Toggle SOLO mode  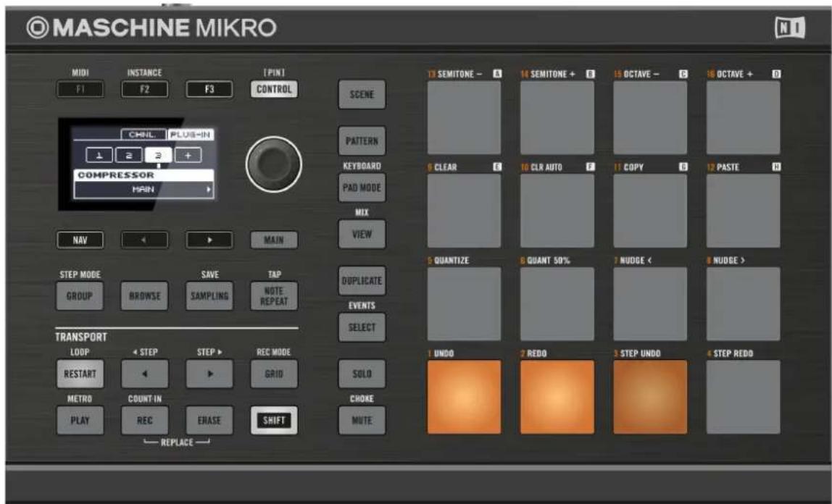[x=363, y=374]
